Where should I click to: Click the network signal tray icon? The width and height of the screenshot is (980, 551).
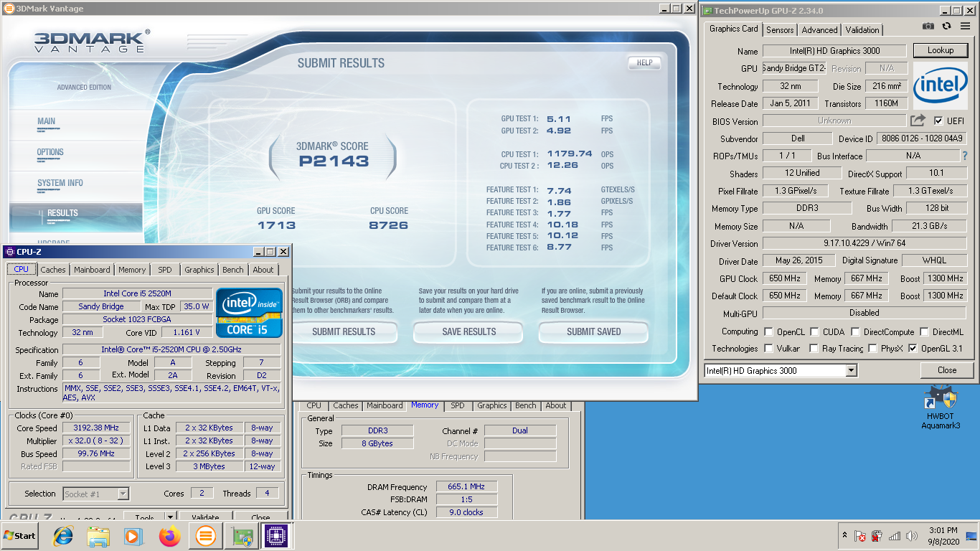895,536
